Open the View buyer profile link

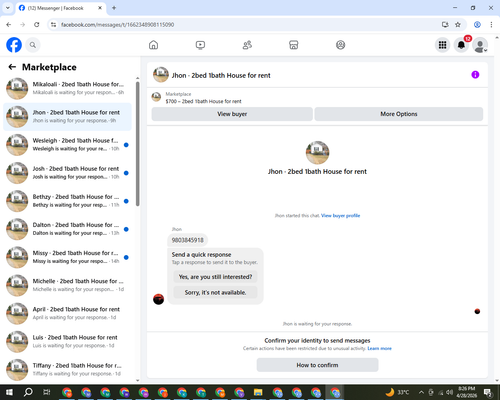click(x=340, y=216)
